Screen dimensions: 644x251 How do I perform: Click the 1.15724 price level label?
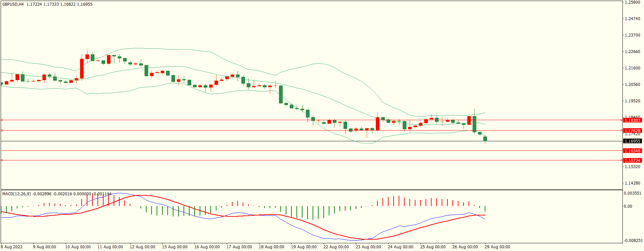[x=632, y=161]
